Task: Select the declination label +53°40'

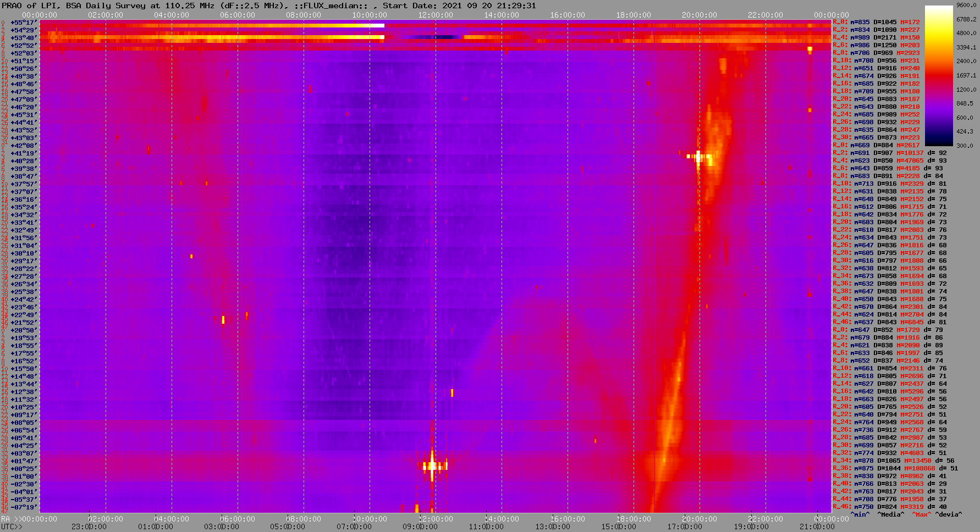Action: click(x=23, y=38)
